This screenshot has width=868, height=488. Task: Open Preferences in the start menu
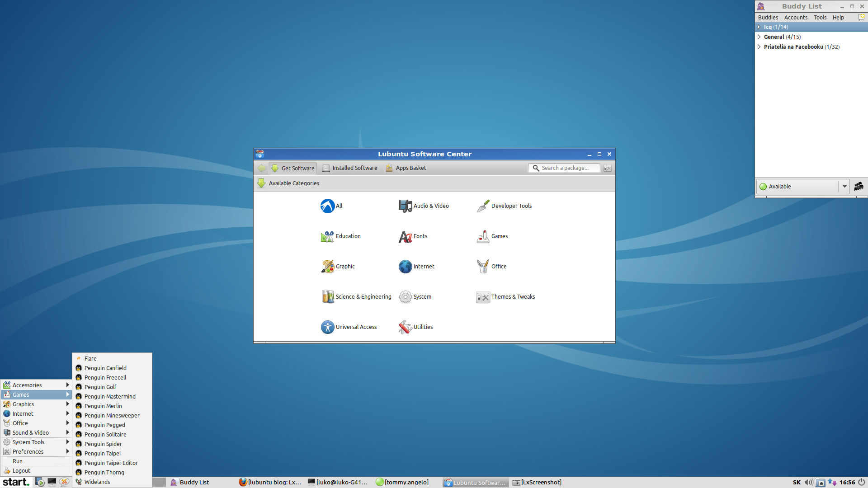pyautogui.click(x=36, y=451)
